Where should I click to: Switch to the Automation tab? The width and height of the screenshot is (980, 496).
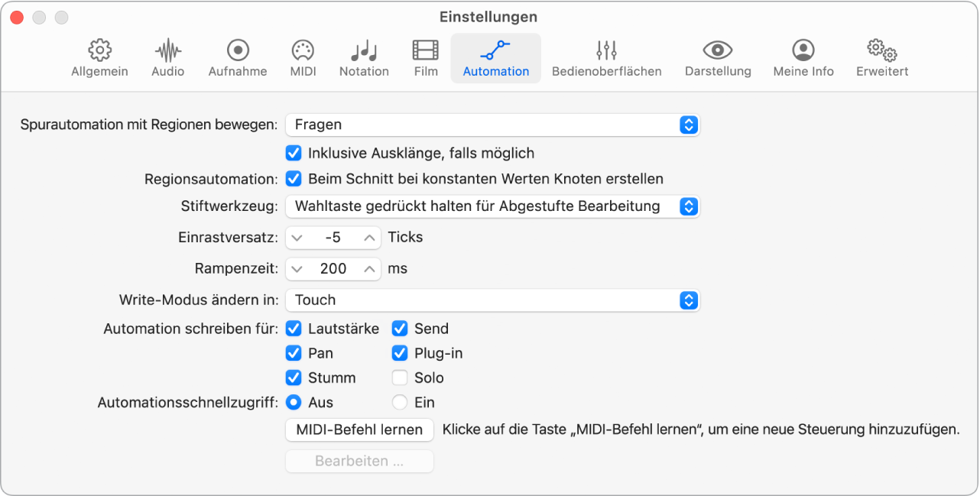point(495,57)
